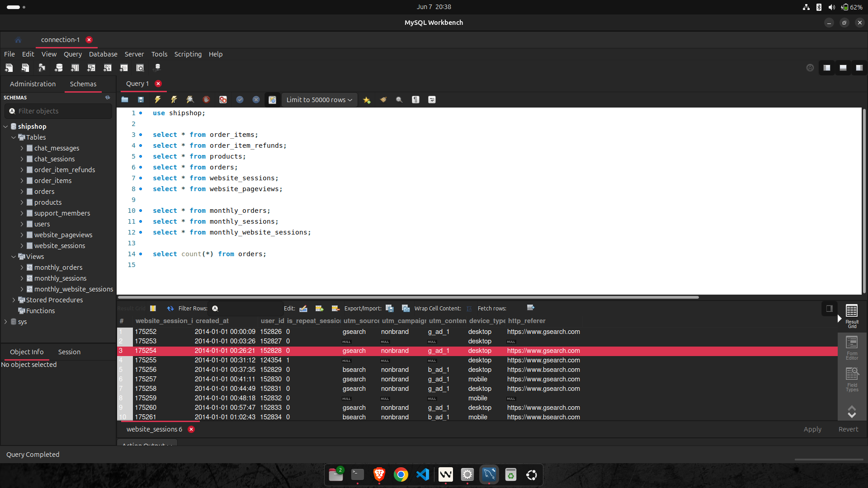Open the Database menu
The width and height of the screenshot is (868, 488).
(103, 54)
